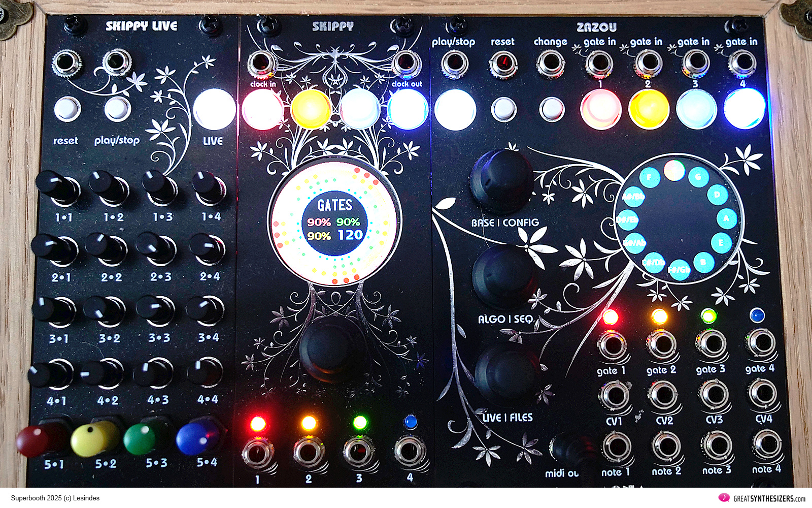Toggle the red-ringed Skippy track button
The width and height of the screenshot is (812, 508).
(x=262, y=110)
